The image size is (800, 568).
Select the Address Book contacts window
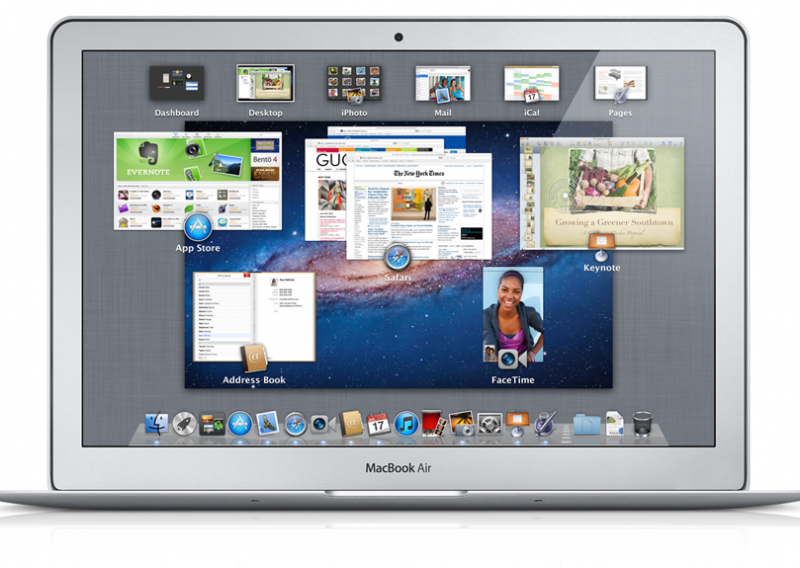coord(254,317)
